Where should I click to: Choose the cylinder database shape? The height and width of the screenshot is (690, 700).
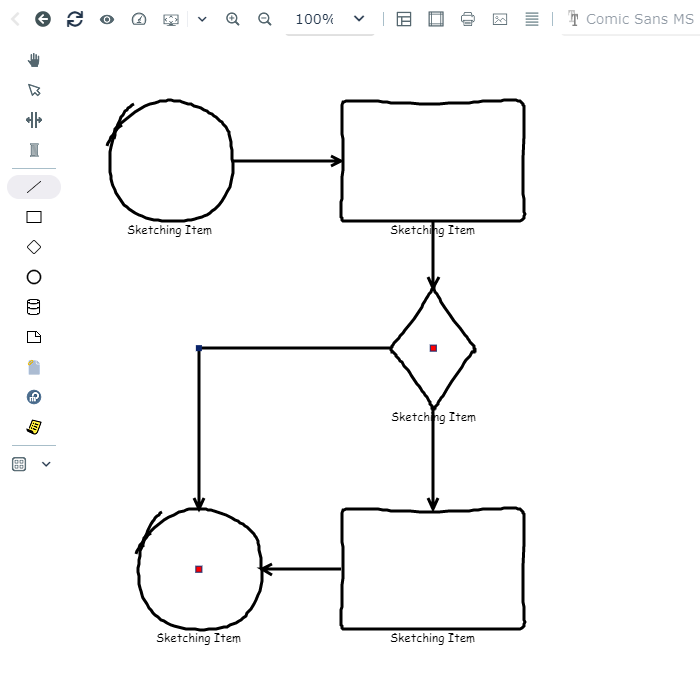34,307
